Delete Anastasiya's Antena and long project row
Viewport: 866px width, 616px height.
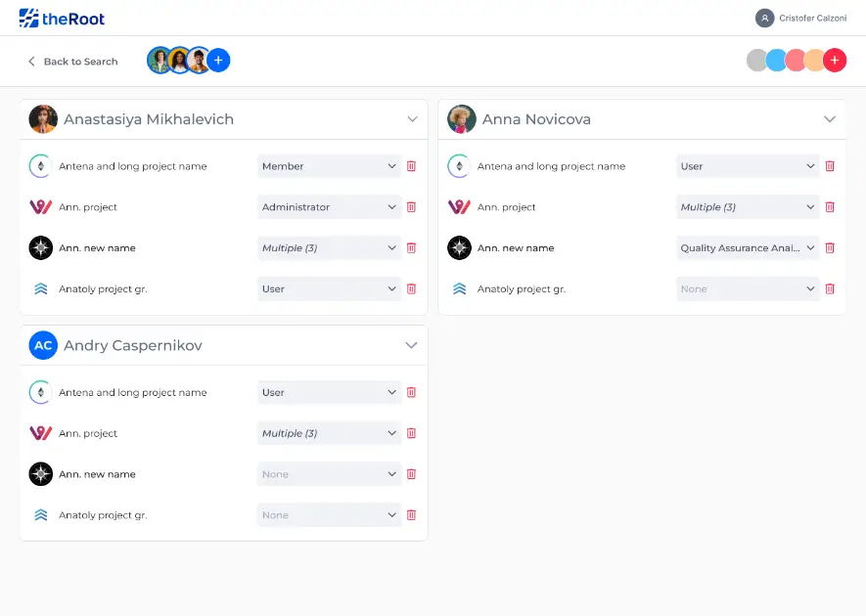[x=411, y=166]
